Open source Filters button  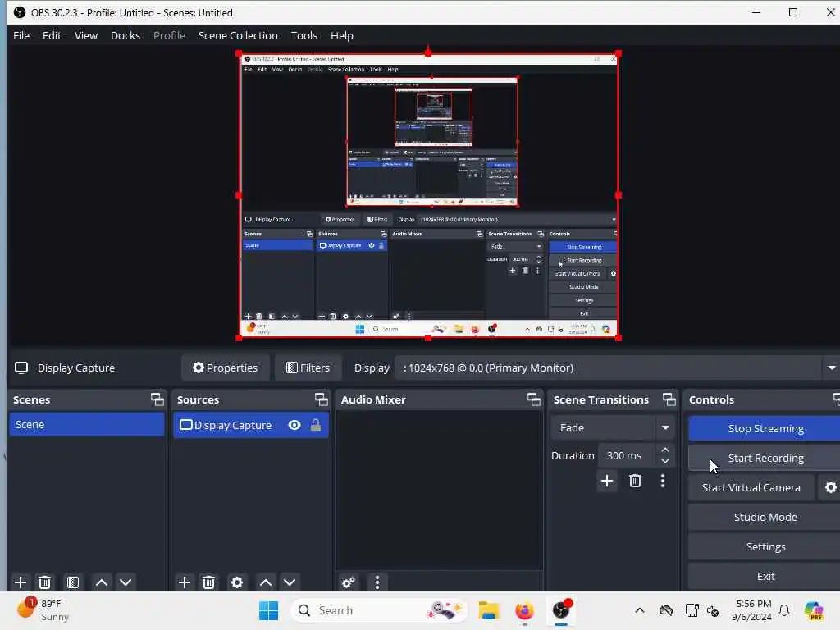coord(308,367)
